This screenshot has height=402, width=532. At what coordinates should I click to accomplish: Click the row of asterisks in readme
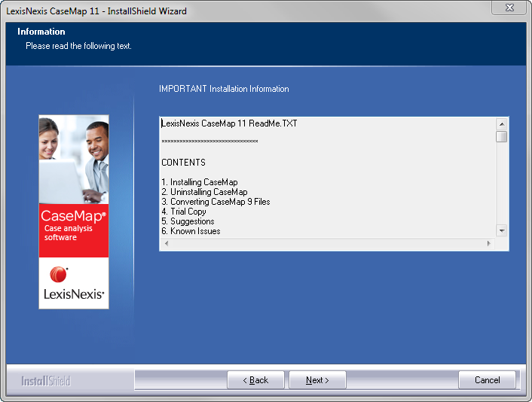(209, 141)
